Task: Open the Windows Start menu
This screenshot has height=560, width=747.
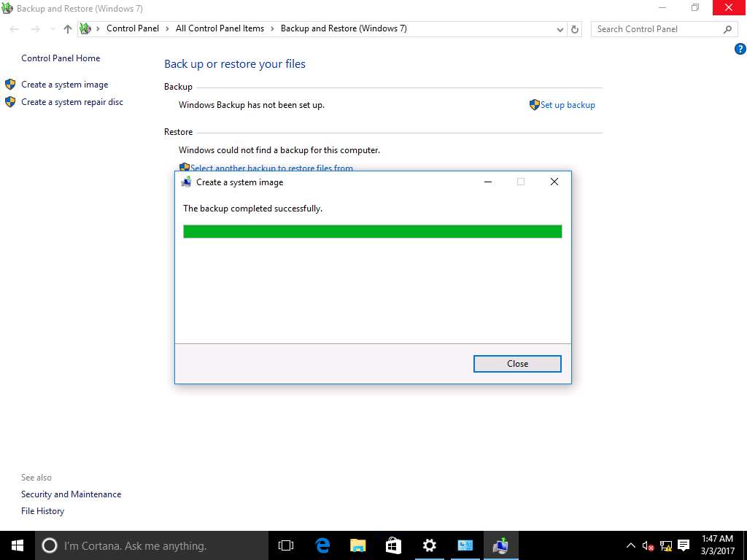Action: (18, 545)
